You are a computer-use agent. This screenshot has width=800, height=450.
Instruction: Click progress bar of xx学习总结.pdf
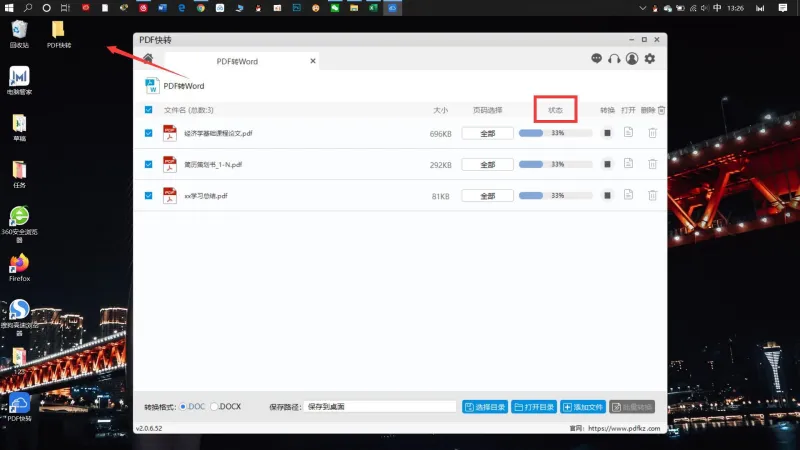556,195
